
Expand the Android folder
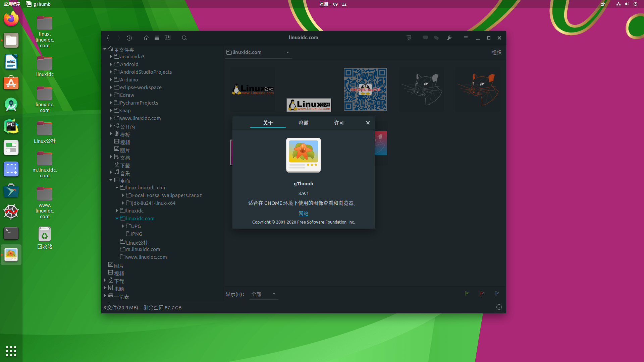pos(111,64)
